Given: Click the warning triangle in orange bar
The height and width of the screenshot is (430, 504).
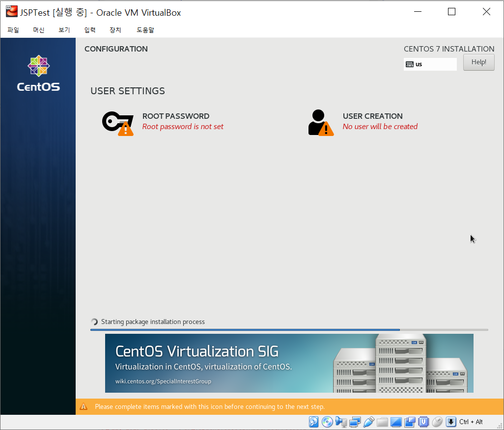Looking at the screenshot, I should click(84, 406).
